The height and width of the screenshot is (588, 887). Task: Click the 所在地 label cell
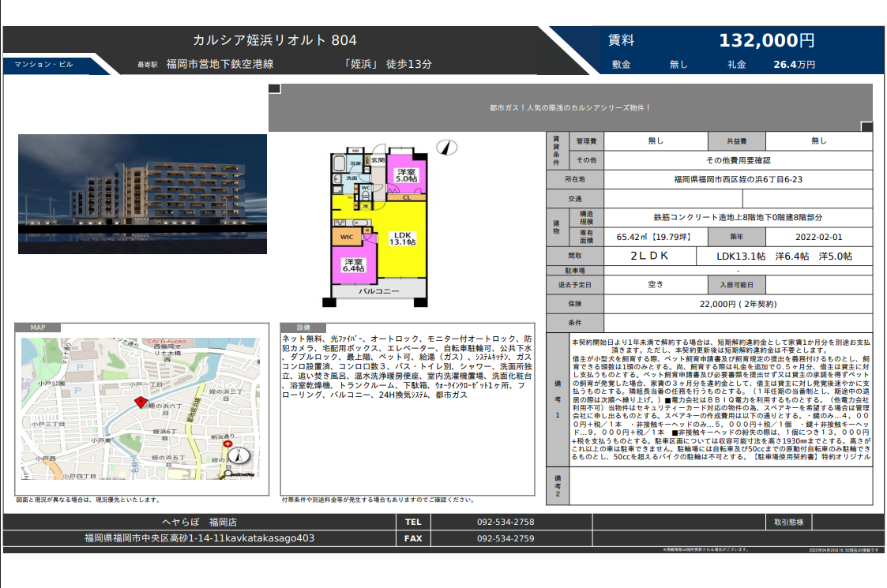tap(575, 179)
